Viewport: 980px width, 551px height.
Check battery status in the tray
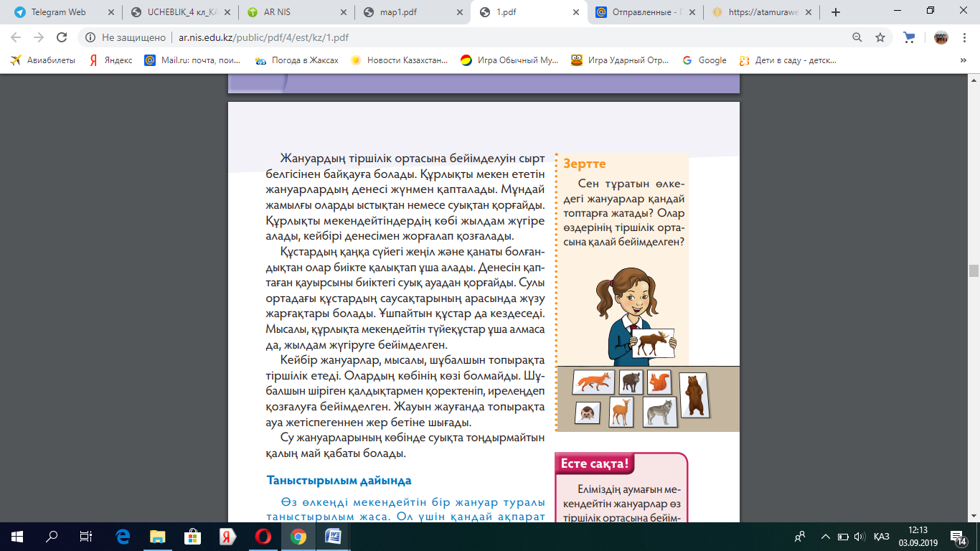(x=843, y=537)
